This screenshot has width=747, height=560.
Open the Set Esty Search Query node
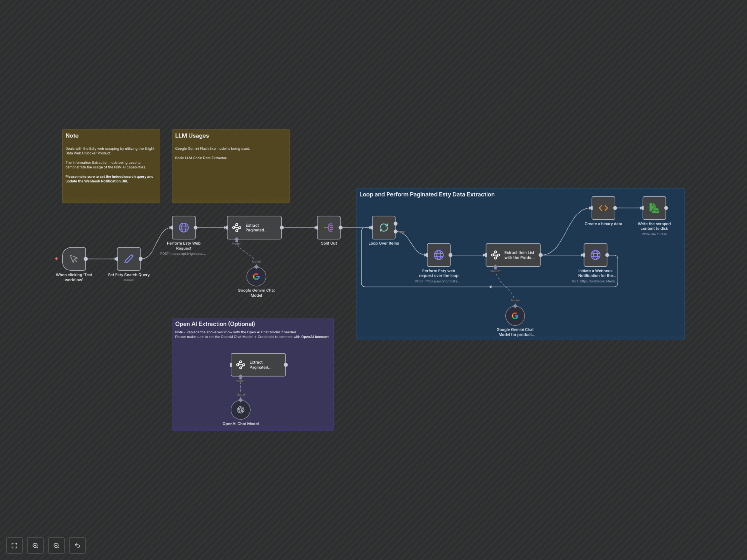(129, 259)
